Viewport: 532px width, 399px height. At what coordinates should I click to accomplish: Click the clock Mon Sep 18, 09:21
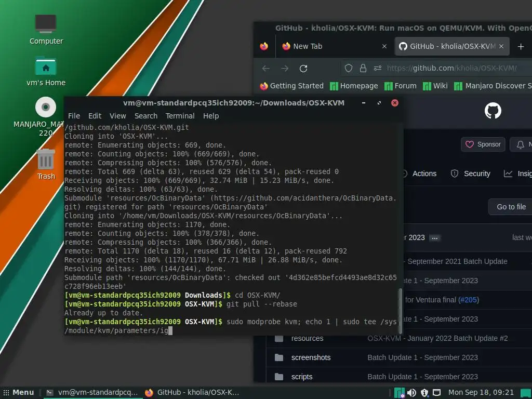481,393
